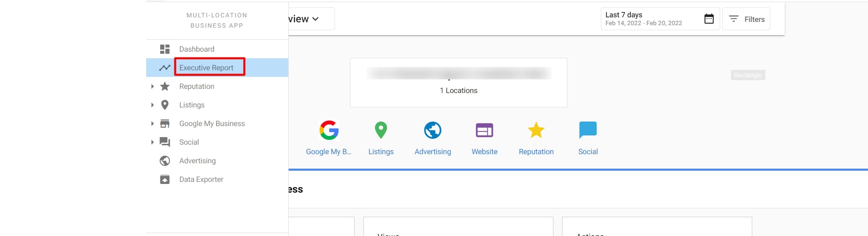
Task: Open the view dropdown chevron
Action: (316, 19)
